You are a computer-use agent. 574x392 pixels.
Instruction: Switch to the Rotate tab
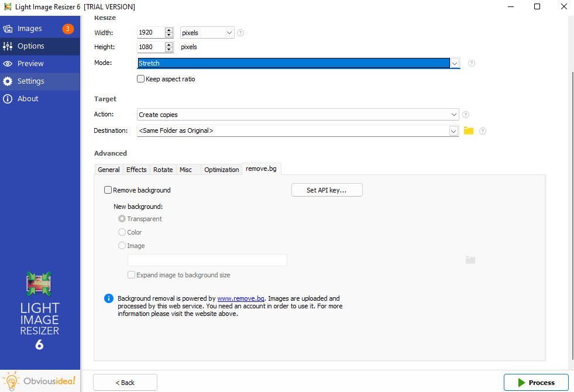[x=163, y=170]
